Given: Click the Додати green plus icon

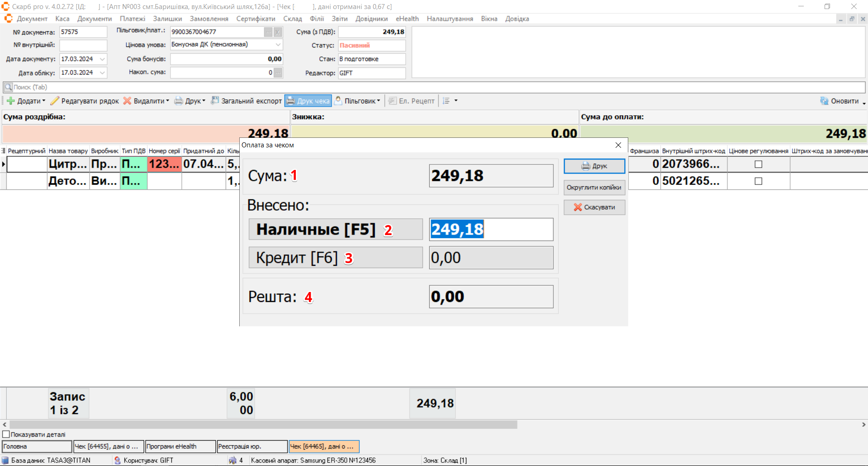Looking at the screenshot, I should [x=11, y=101].
